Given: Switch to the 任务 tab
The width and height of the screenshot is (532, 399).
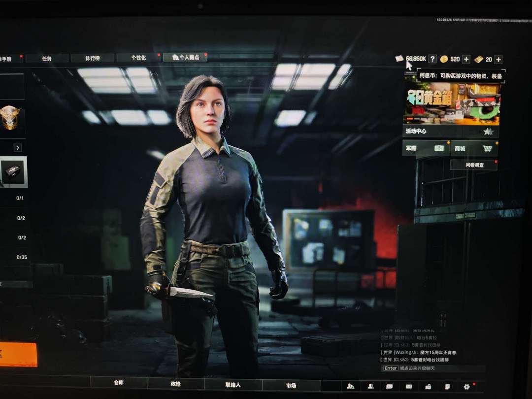Looking at the screenshot, I should point(47,58).
